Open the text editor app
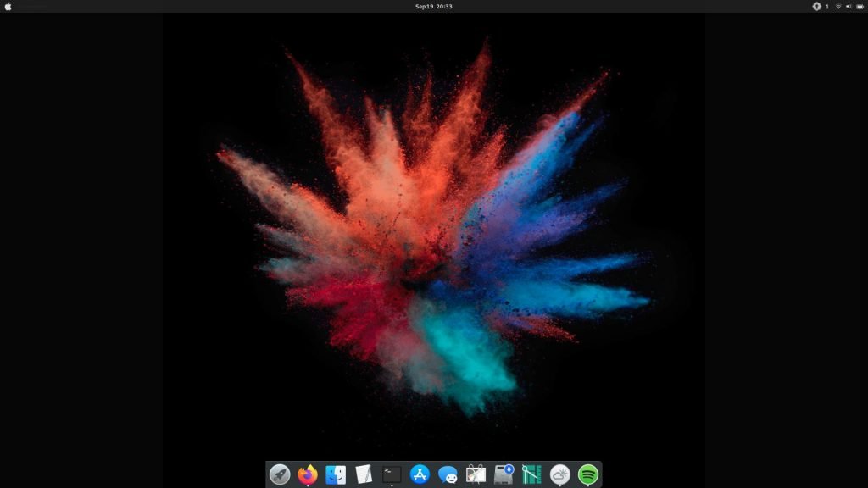Image resolution: width=868 pixels, height=488 pixels. (363, 473)
